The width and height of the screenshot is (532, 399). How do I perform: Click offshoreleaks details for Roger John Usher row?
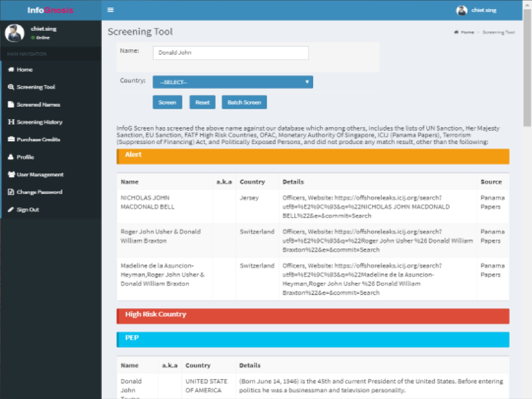click(x=378, y=241)
